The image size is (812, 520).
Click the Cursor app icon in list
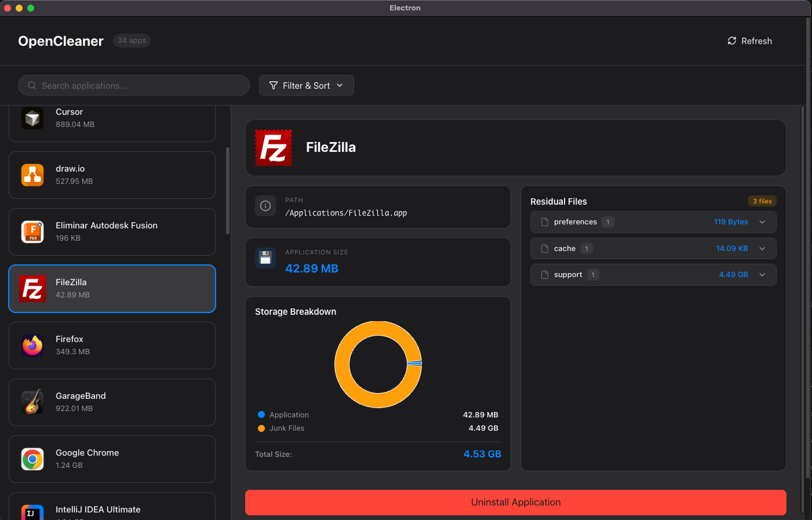(x=32, y=118)
